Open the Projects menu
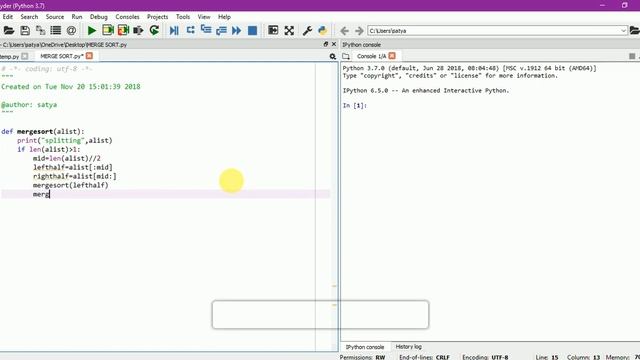The width and height of the screenshot is (640, 360). [158, 17]
